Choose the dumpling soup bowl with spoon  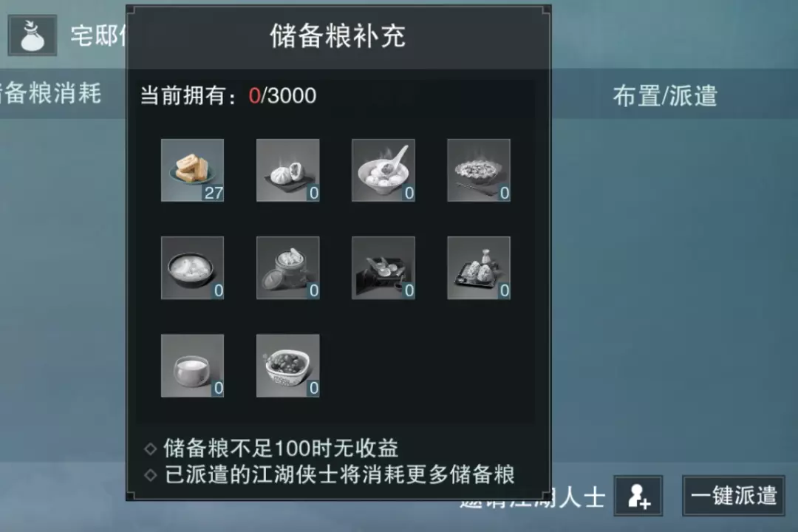click(383, 170)
